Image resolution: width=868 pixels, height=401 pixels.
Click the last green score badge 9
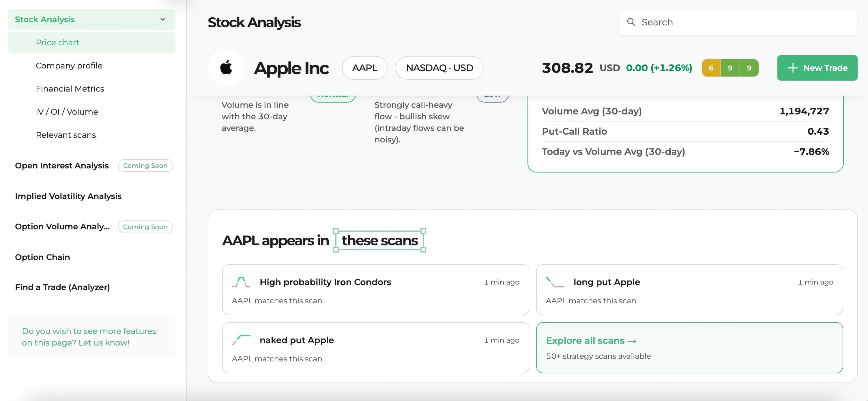(749, 68)
